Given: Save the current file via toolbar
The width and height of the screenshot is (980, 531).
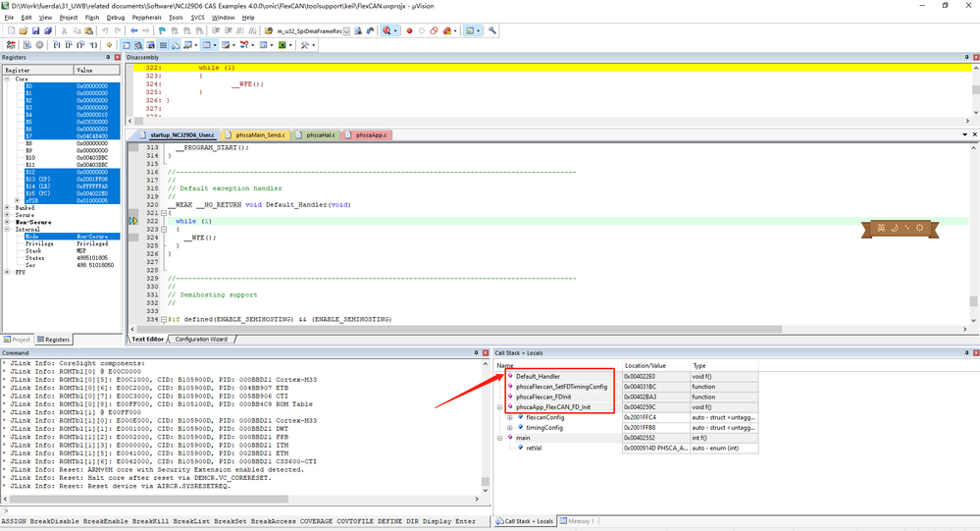Looking at the screenshot, I should pos(35,30).
